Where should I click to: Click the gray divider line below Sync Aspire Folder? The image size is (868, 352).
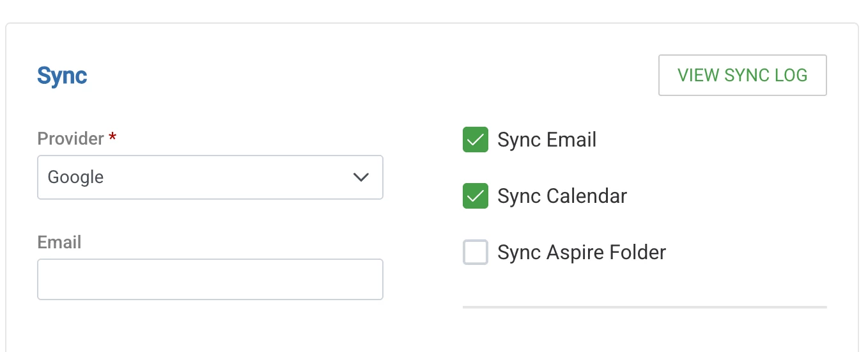click(645, 307)
